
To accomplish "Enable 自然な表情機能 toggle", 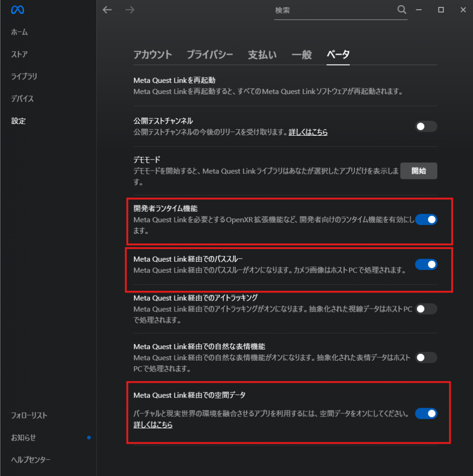I will [426, 357].
